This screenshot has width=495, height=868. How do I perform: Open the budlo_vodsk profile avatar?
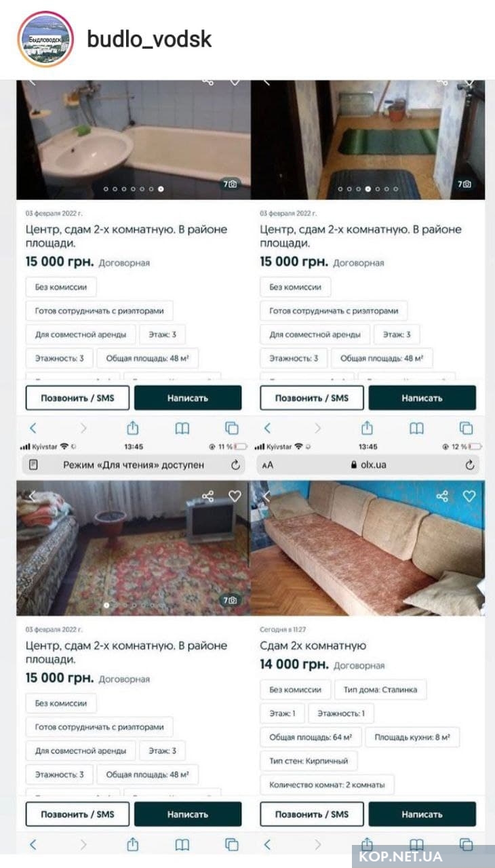pos(45,39)
